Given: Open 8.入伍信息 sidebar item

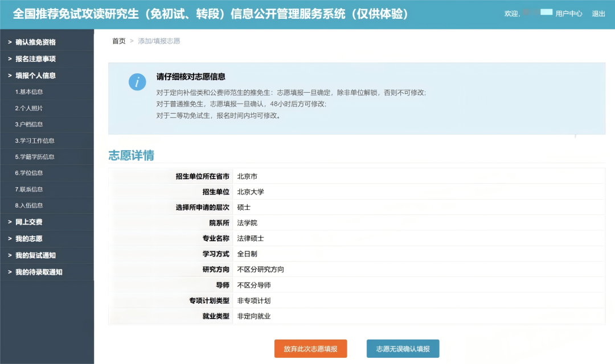Looking at the screenshot, I should pyautogui.click(x=29, y=205).
